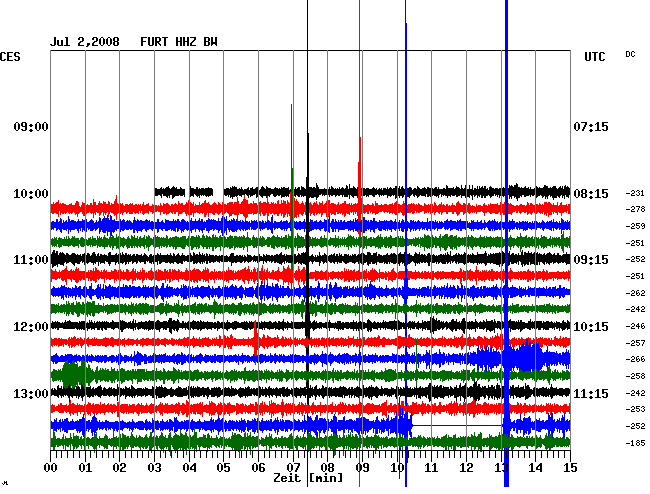The width and height of the screenshot is (650, 494).
Task: Select the UTC column header
Action: (595, 56)
